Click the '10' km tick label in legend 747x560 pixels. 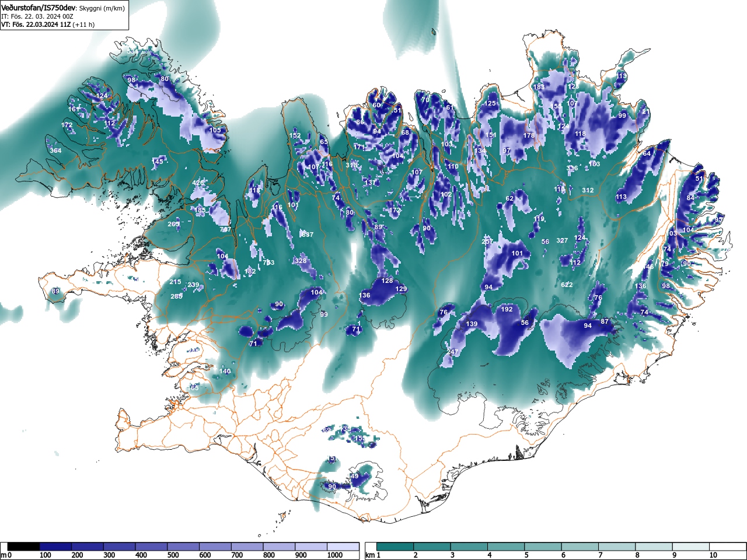pyautogui.click(x=713, y=555)
